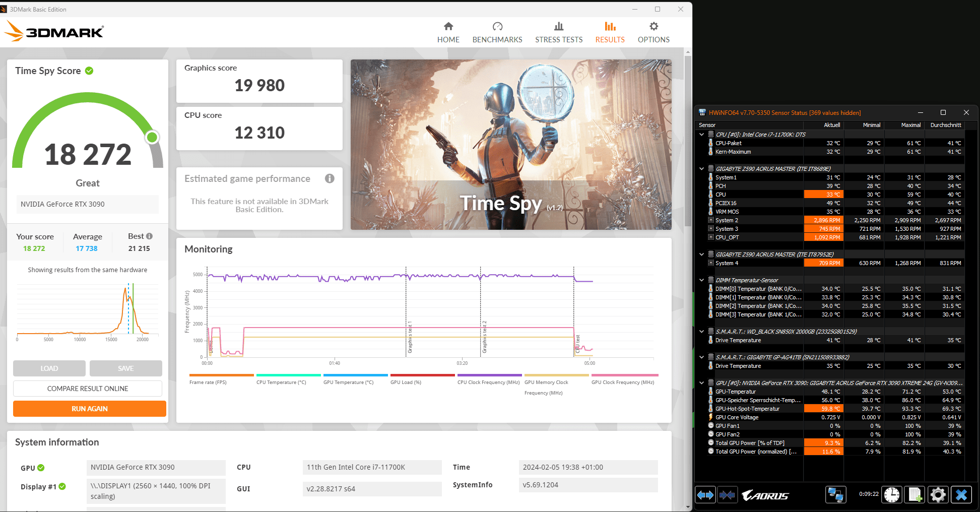Toggle GPU Temperature legend in Monitoring

(355, 379)
